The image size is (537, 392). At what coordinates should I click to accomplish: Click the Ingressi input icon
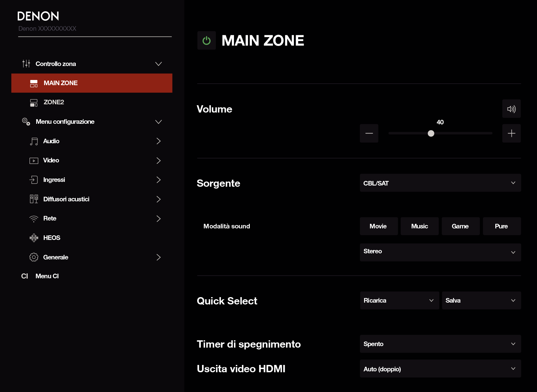point(34,180)
